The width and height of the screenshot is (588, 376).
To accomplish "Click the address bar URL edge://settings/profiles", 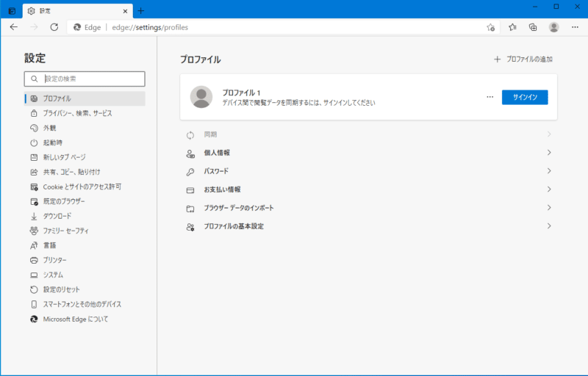I will (x=150, y=27).
